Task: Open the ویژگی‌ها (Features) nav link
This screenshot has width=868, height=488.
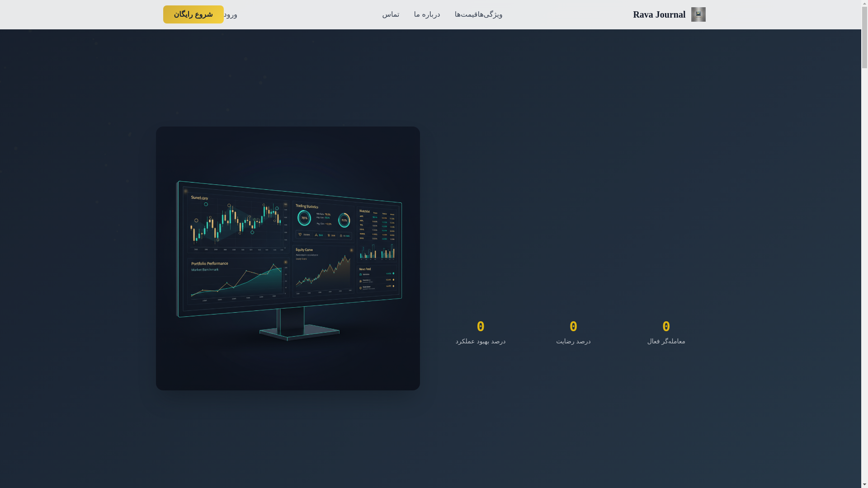Action: coord(493,14)
